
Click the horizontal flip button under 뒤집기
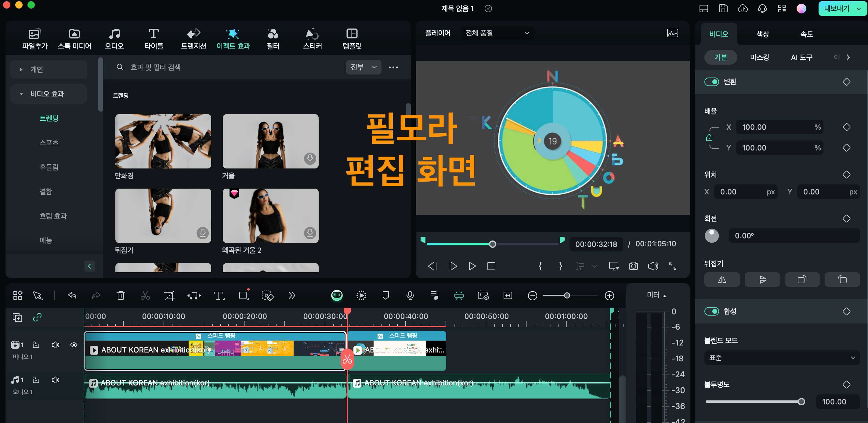coord(722,280)
